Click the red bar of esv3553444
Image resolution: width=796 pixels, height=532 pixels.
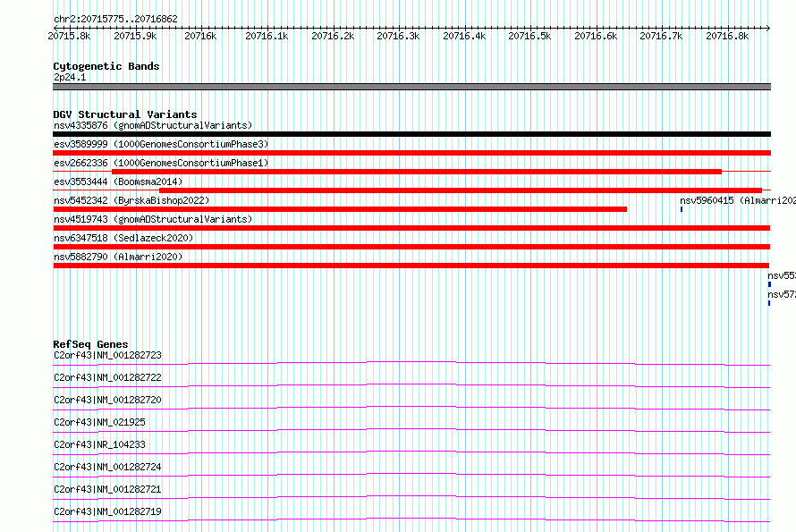click(x=461, y=190)
